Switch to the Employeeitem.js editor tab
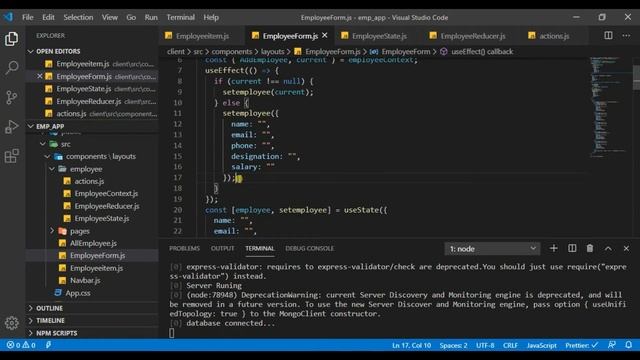The height and width of the screenshot is (360, 640). (202, 36)
